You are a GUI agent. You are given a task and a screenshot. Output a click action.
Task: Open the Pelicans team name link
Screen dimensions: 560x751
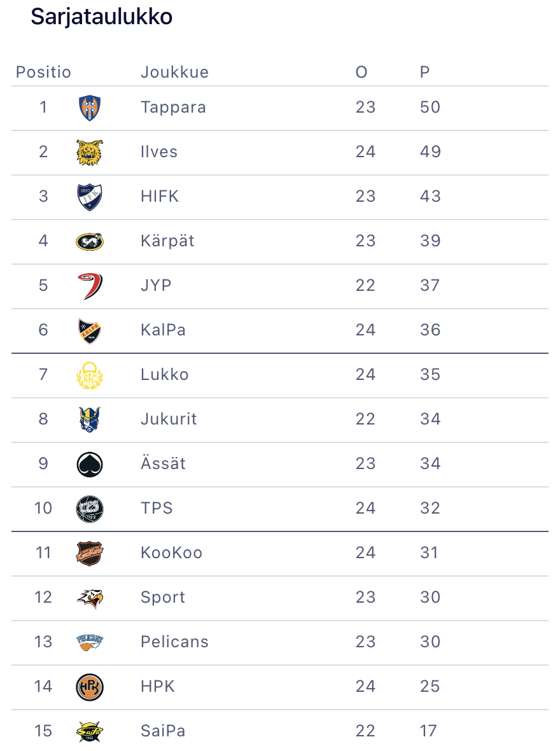click(x=174, y=642)
